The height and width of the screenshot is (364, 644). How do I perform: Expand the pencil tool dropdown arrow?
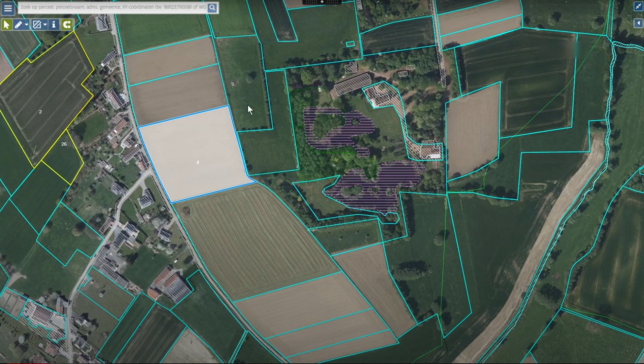click(x=27, y=25)
